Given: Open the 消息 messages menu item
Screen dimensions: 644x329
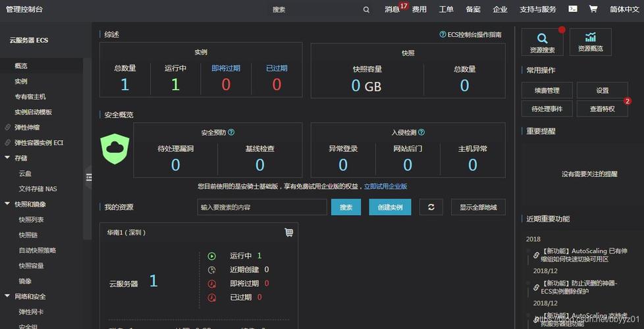Looking at the screenshot, I should coord(392,9).
